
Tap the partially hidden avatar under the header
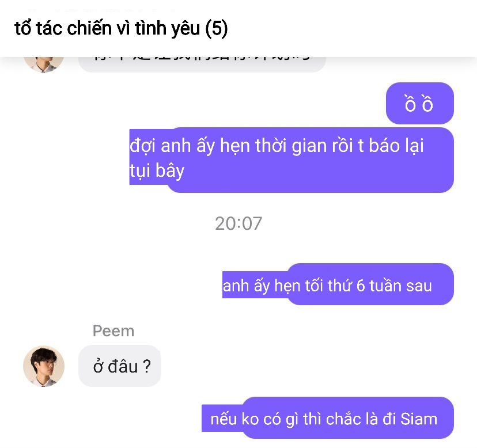[x=44, y=64]
